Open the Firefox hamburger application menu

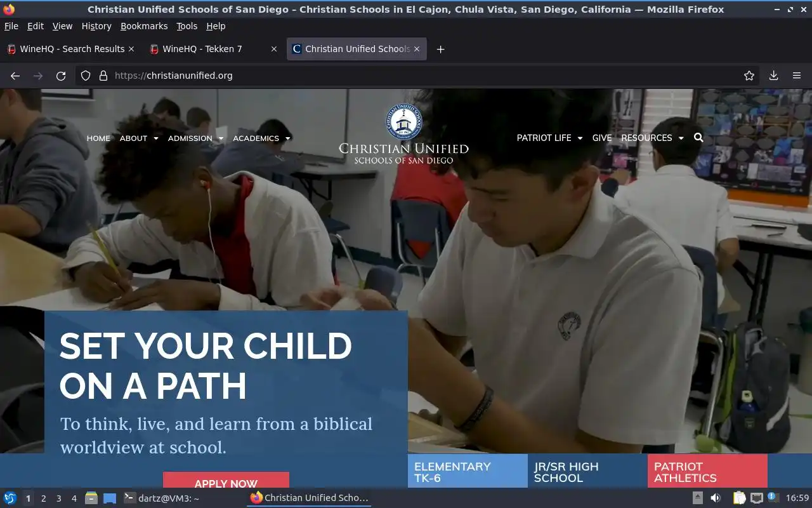(x=797, y=76)
